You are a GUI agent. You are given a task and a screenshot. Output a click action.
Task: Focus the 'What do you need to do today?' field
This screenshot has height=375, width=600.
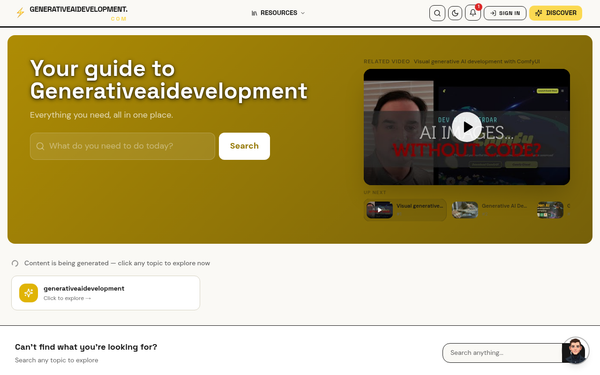pos(122,146)
